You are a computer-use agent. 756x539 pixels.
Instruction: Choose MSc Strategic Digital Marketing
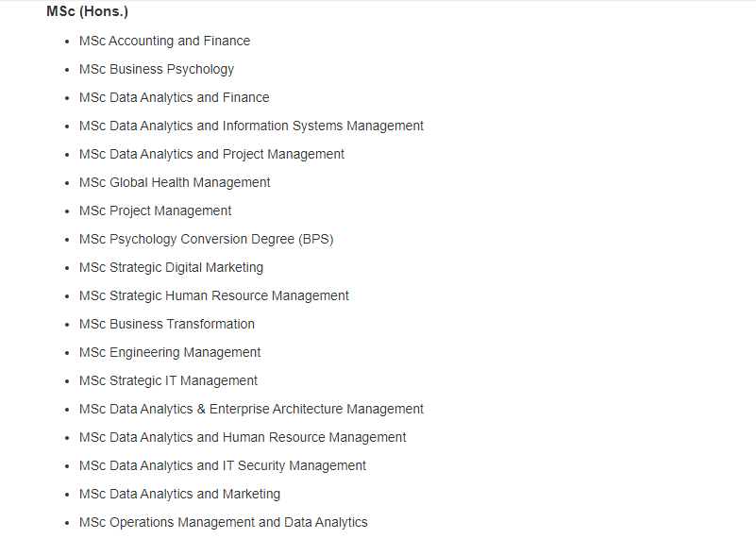tap(171, 267)
